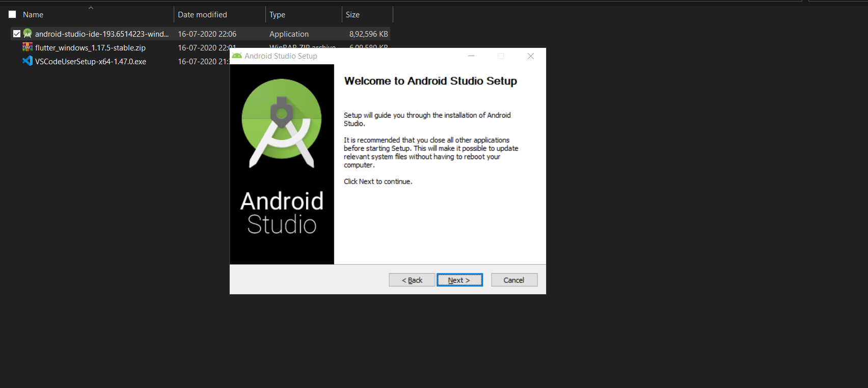Screen dimensions: 868x388
Task: Toggle the select-all checkbox beside Name header
Action: [12, 14]
